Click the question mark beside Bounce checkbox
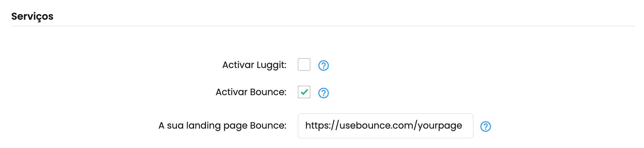 (x=323, y=93)
